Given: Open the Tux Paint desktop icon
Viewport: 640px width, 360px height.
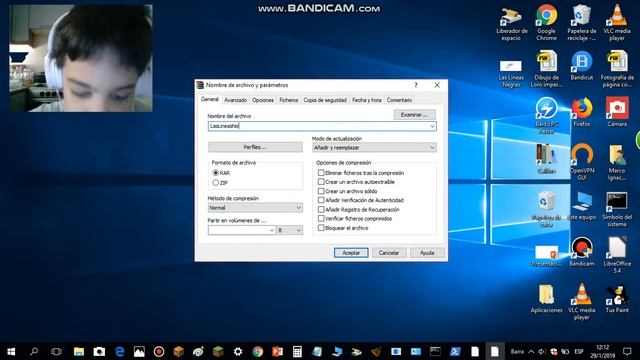Looking at the screenshot, I should point(617,299).
